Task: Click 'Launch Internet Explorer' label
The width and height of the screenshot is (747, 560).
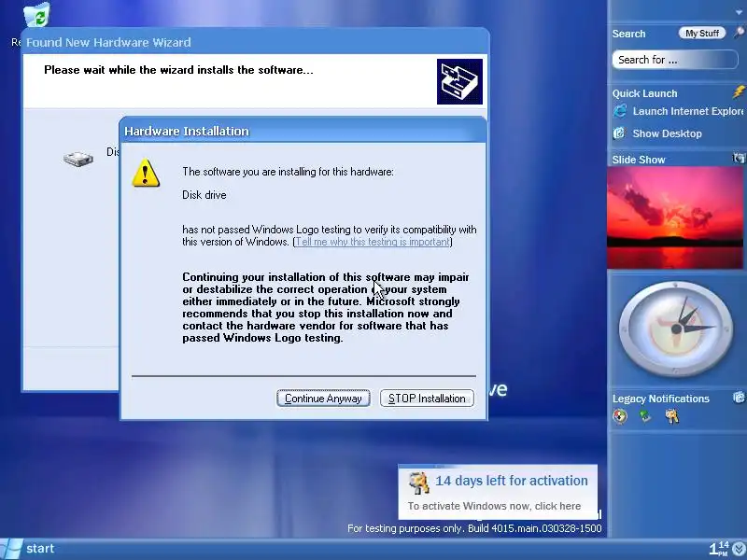Action: pyautogui.click(x=688, y=111)
